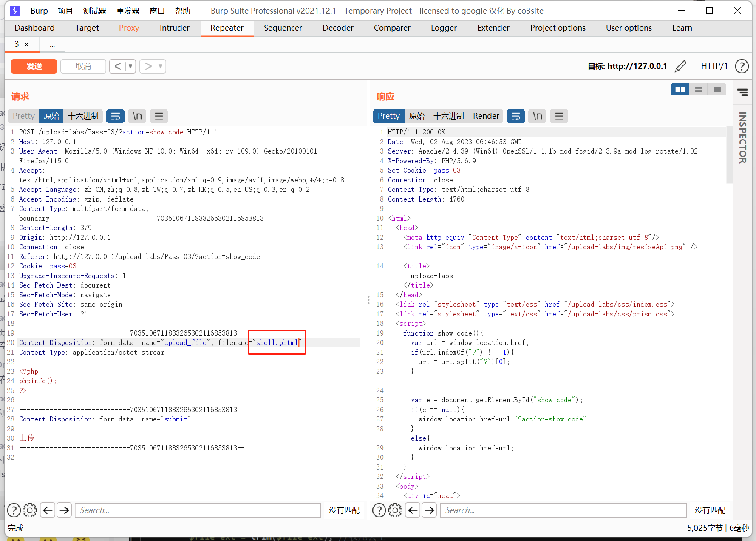Close Repeater tab 3
The height and width of the screenshot is (541, 756).
tap(26, 44)
